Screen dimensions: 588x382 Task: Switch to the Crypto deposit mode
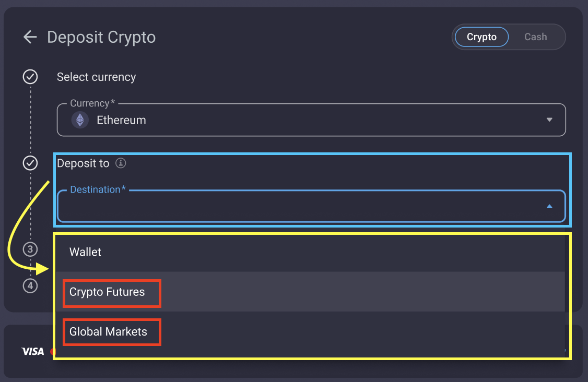point(481,37)
